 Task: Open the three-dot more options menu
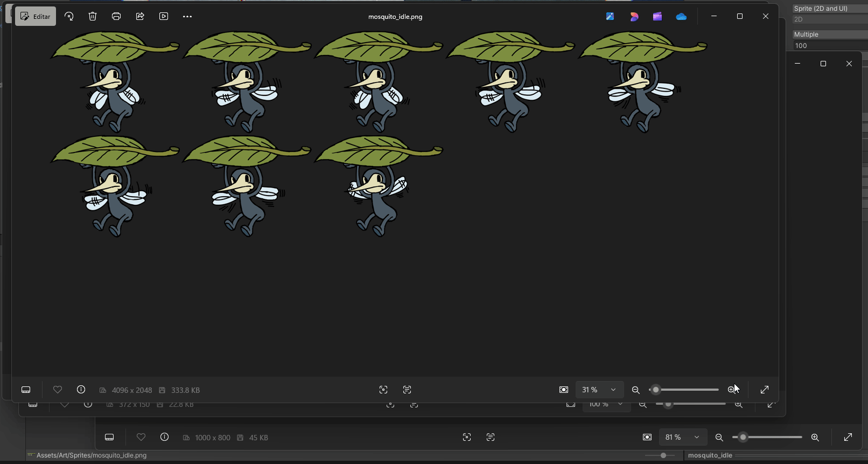pos(187,16)
